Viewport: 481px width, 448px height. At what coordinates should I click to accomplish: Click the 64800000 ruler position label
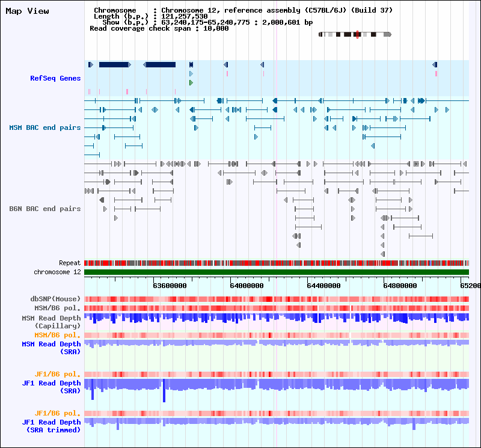[400, 286]
